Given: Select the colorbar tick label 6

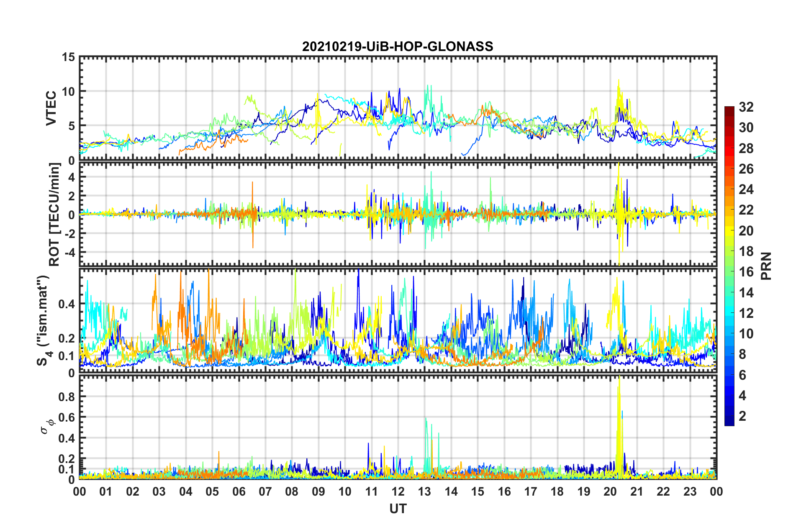Looking at the screenshot, I should click(742, 375).
